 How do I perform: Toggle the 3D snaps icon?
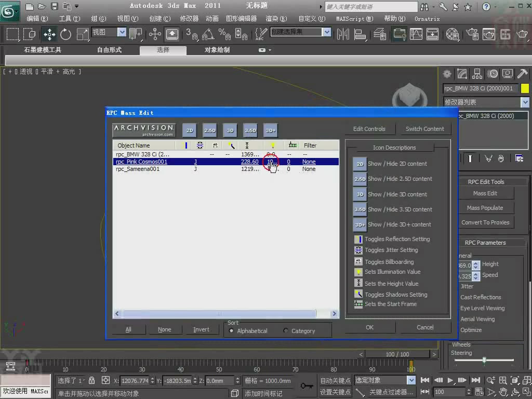tap(192, 34)
